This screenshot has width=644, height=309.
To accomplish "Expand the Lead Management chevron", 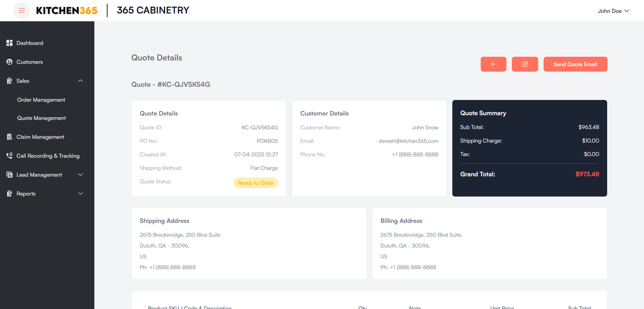I will 80,175.
